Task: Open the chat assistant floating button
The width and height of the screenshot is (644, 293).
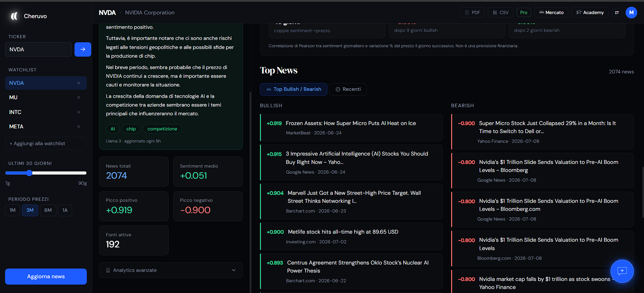Action: pos(622,271)
